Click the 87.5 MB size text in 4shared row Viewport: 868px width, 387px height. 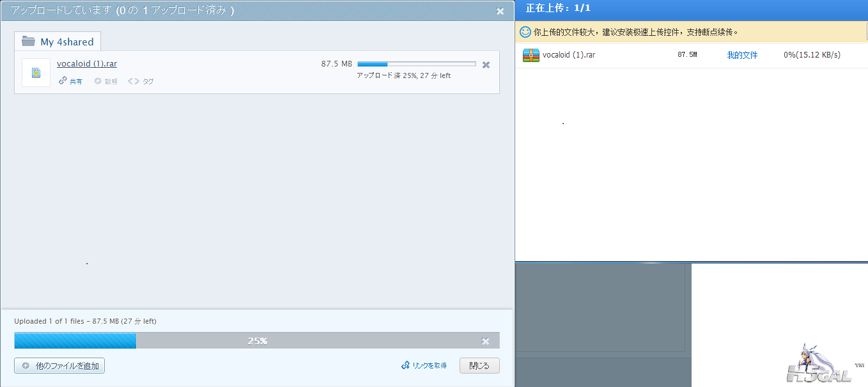(x=337, y=64)
